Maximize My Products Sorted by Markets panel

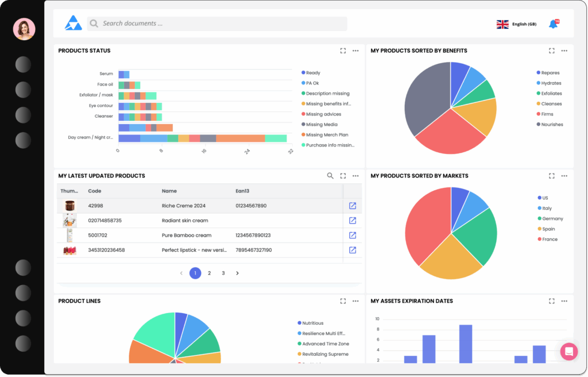tap(551, 176)
